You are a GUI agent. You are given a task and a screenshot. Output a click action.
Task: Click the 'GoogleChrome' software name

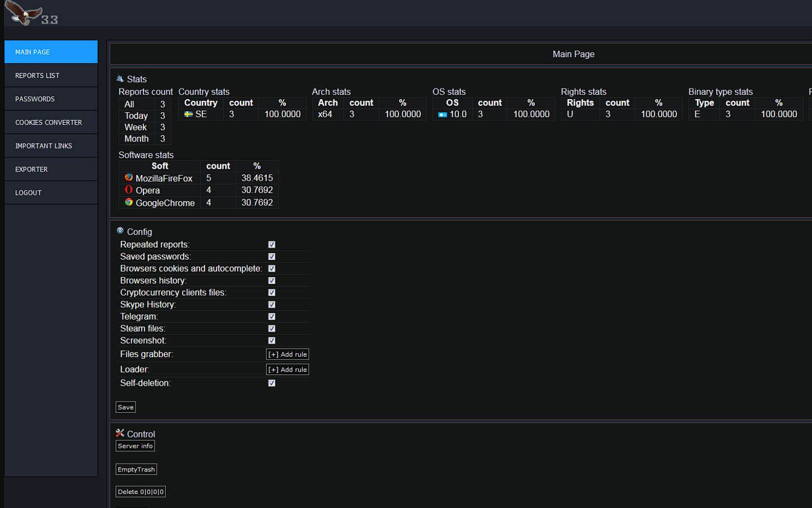[165, 203]
